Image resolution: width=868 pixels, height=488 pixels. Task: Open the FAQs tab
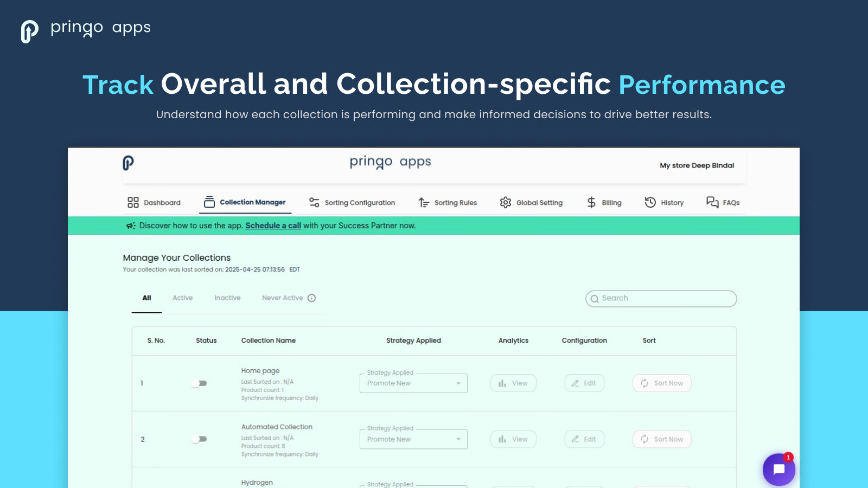tap(723, 202)
